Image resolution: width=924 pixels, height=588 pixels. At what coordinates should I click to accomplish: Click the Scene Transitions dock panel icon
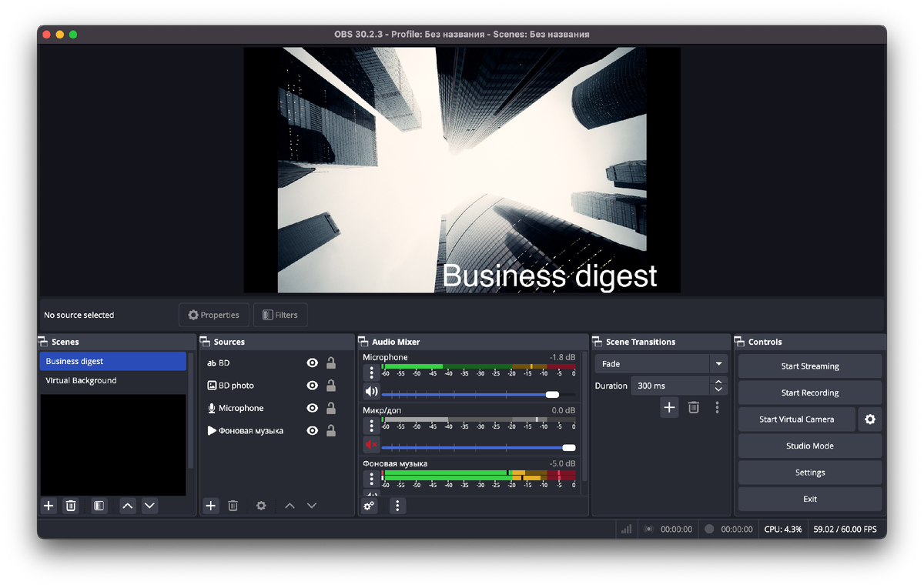(598, 342)
